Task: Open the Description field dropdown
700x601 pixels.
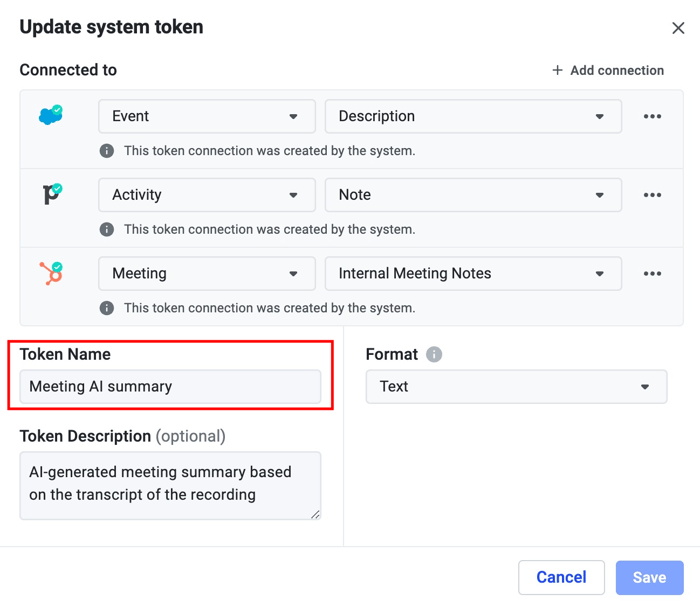Action: [472, 117]
